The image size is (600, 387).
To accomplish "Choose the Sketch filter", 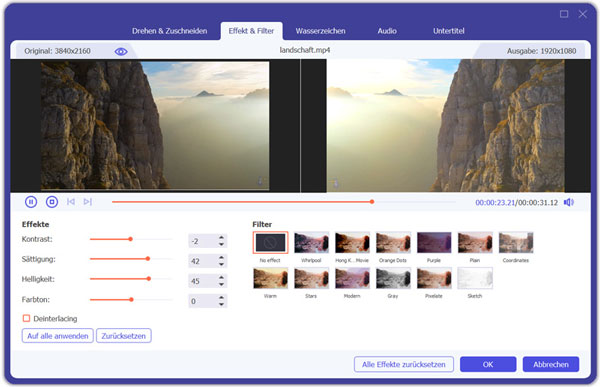I will (x=475, y=278).
